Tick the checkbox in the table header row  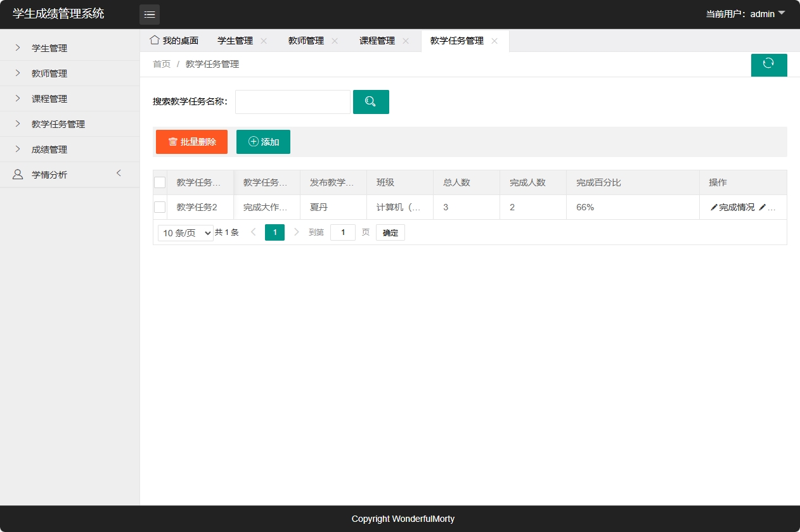click(x=159, y=182)
